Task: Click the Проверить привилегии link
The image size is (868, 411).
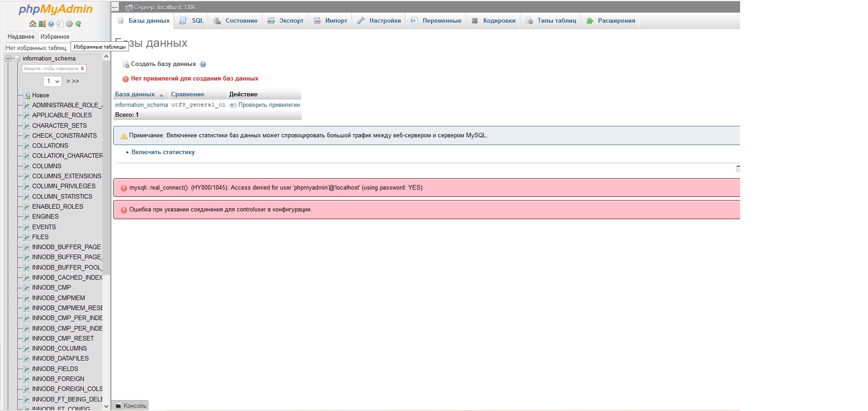Action: point(269,105)
